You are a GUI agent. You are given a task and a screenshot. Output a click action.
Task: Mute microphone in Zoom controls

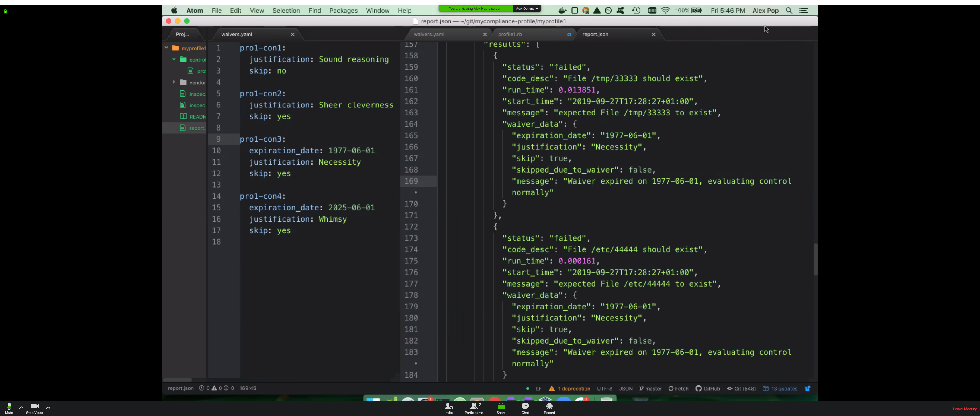(9, 408)
